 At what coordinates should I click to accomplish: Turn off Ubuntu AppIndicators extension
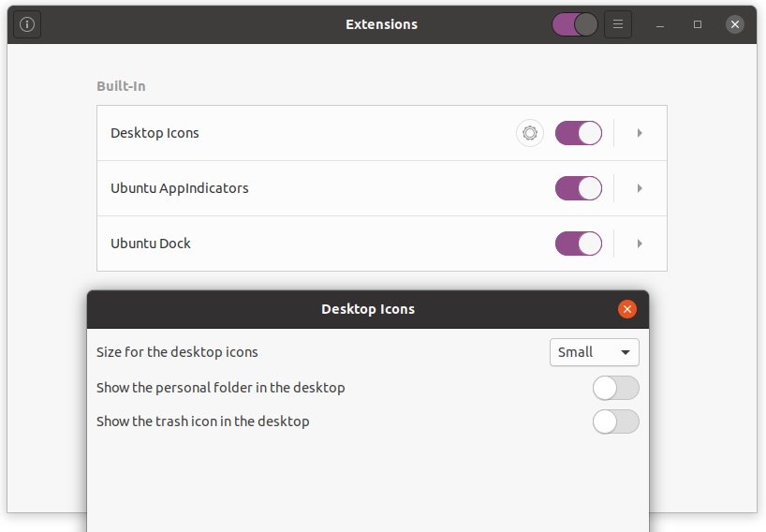coord(578,188)
